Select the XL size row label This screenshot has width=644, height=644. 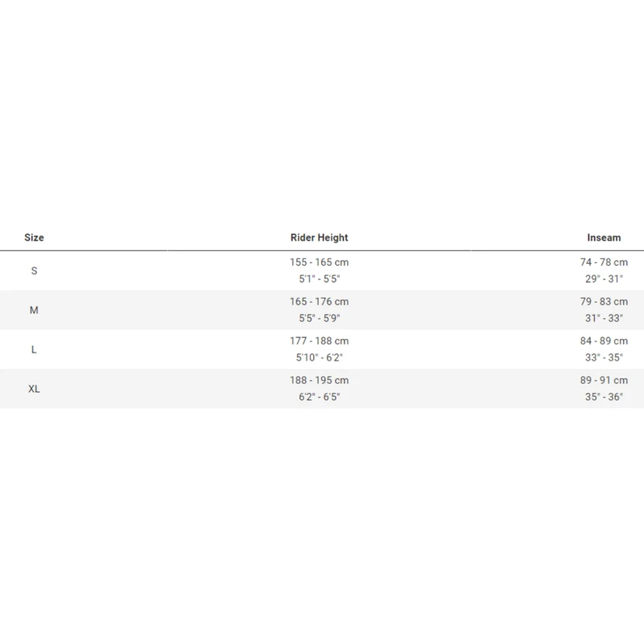click(x=34, y=389)
